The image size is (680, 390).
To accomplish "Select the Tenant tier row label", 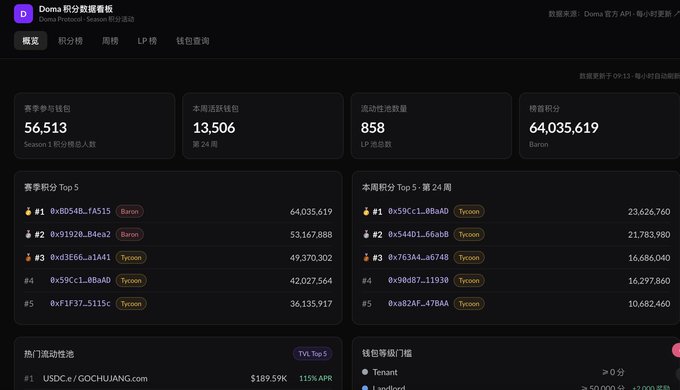I will [385, 372].
